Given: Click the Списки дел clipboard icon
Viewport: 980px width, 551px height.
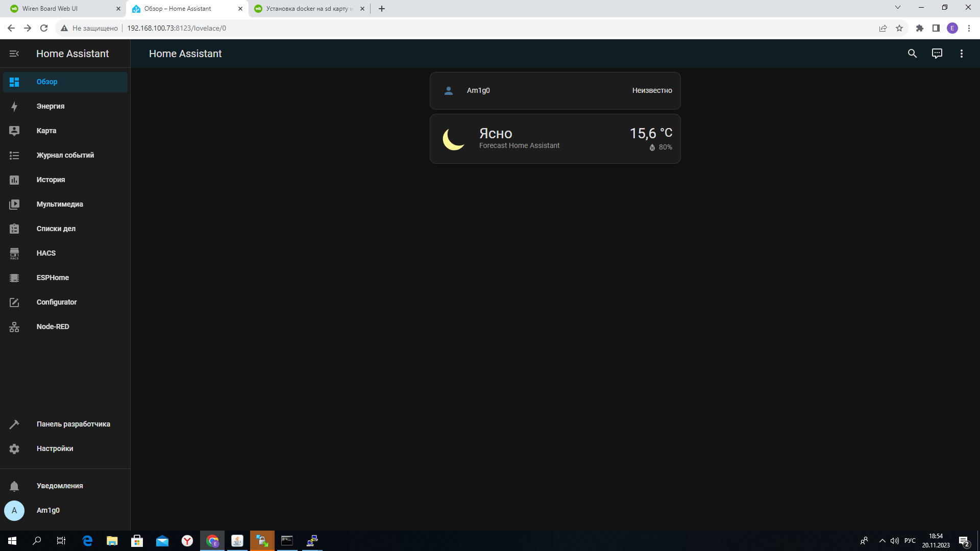Looking at the screenshot, I should point(14,229).
